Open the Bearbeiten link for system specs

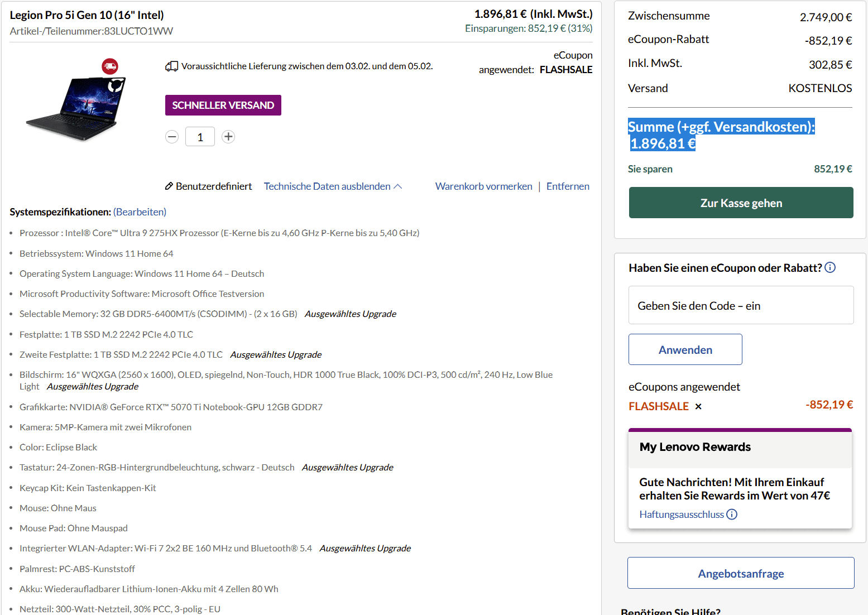click(x=140, y=212)
